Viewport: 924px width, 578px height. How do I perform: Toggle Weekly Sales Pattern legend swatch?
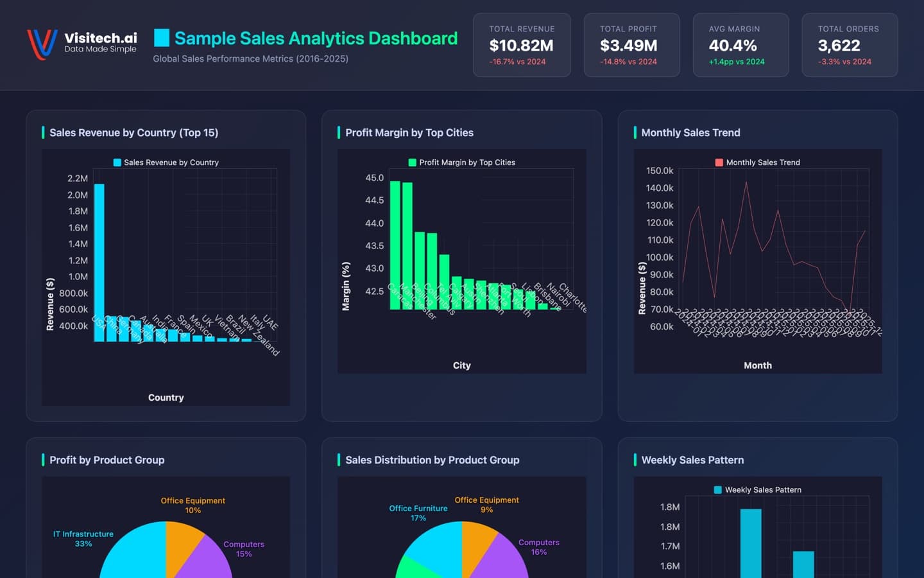pyautogui.click(x=718, y=490)
